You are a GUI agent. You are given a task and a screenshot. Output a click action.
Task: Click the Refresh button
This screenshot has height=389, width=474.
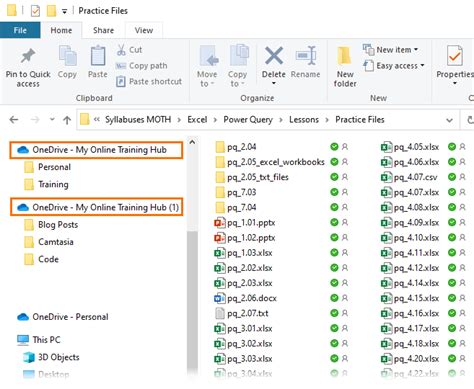pyautogui.click(x=470, y=120)
